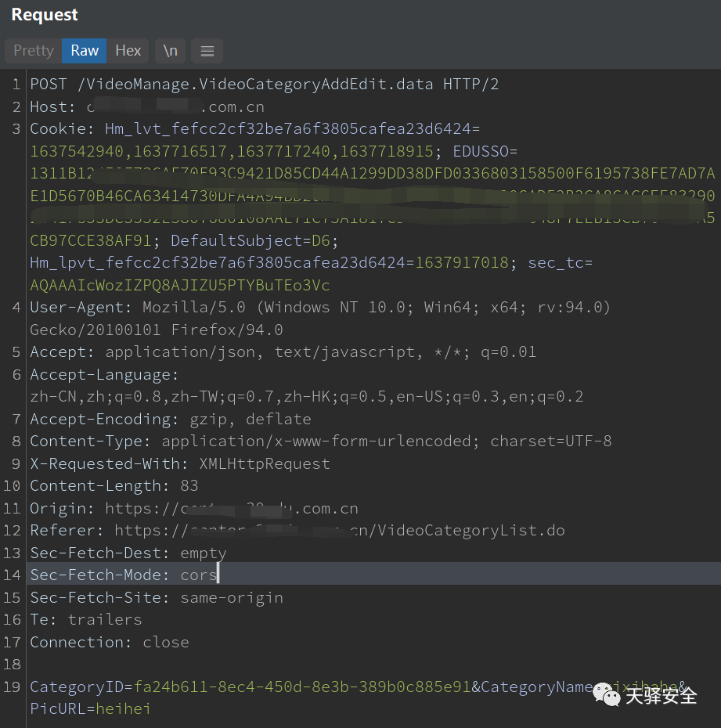Click the WeChat logo in the watermark
This screenshot has width=721, height=728.
coord(605,694)
